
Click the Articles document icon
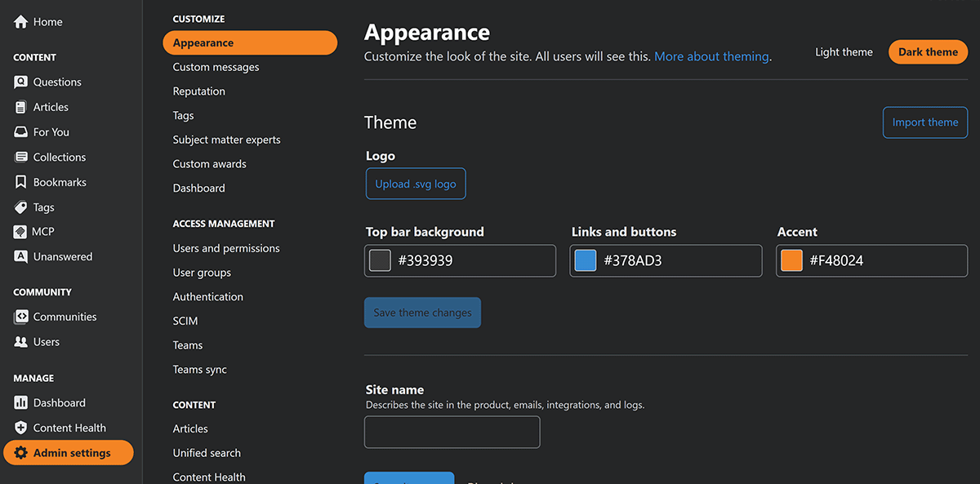coord(21,107)
